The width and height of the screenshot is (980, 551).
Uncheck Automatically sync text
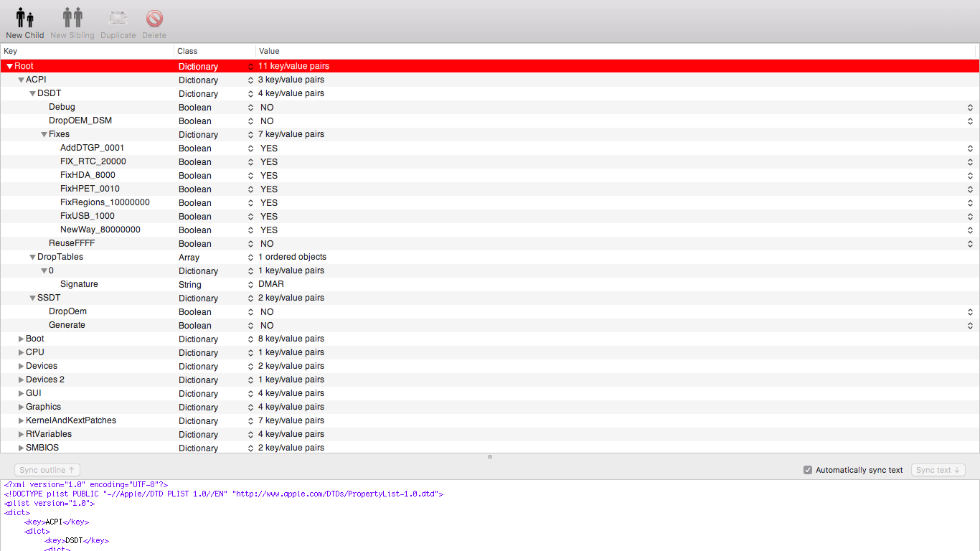808,470
